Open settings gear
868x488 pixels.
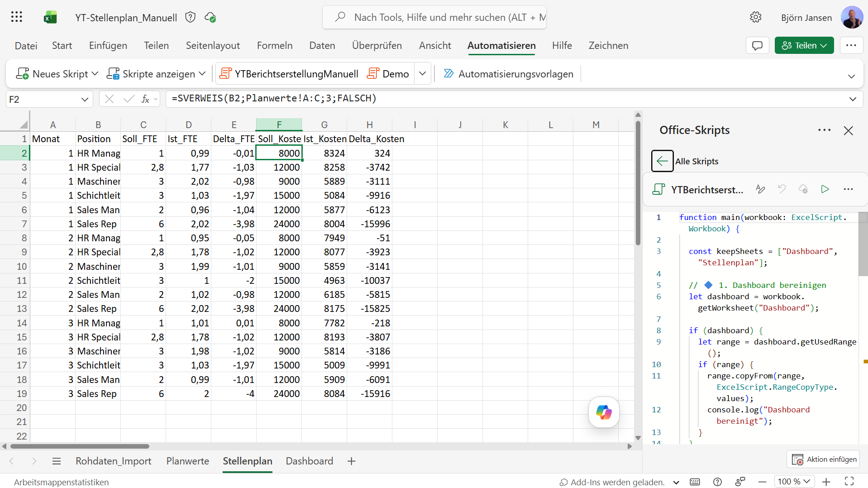(755, 17)
